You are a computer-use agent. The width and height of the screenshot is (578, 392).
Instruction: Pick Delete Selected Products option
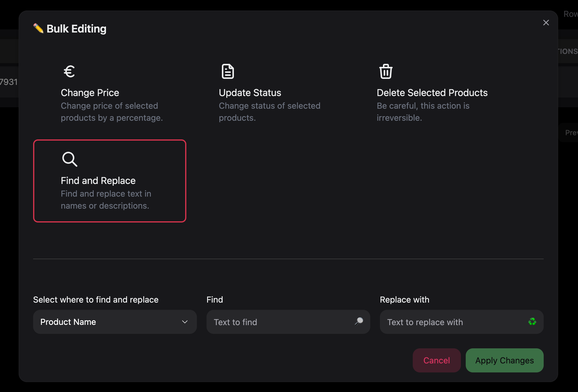432,93
